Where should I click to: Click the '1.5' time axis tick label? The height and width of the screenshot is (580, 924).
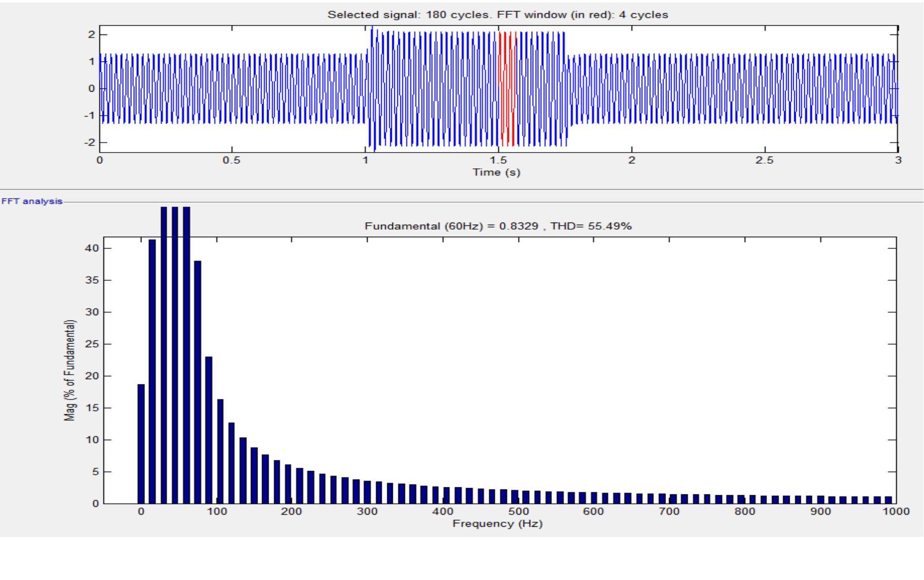coord(499,161)
